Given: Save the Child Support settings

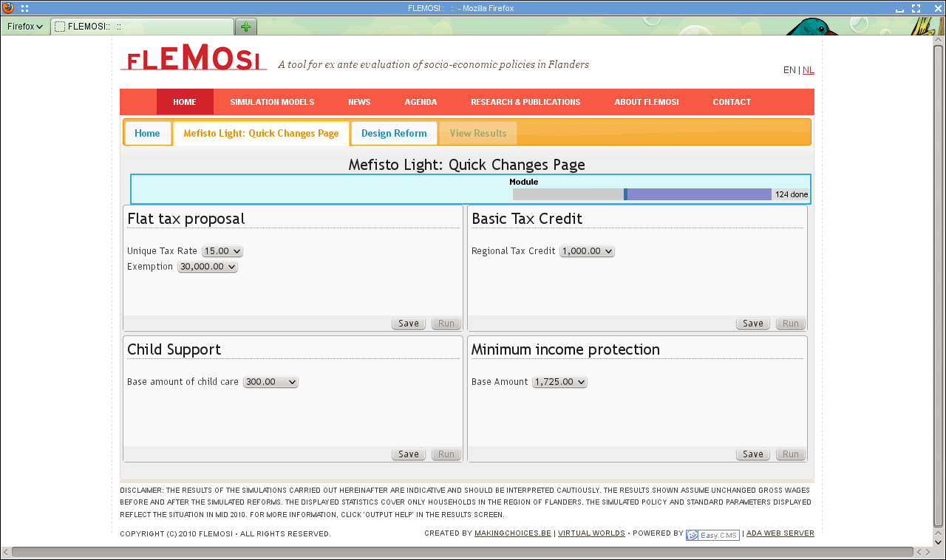Looking at the screenshot, I should [x=408, y=454].
